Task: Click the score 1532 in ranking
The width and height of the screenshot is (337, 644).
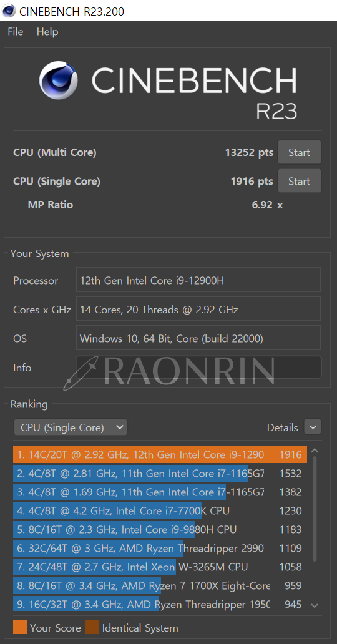Action: click(290, 474)
